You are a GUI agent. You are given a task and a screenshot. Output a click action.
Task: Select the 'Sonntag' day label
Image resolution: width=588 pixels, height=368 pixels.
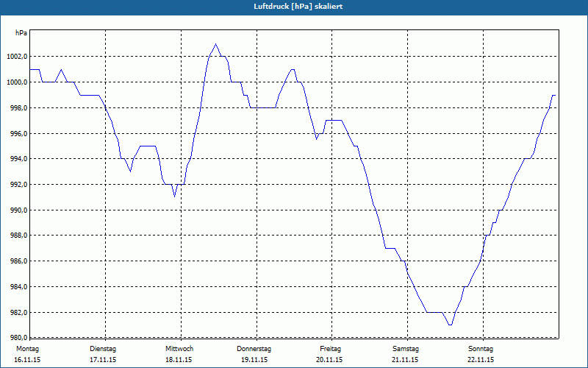[481, 349]
